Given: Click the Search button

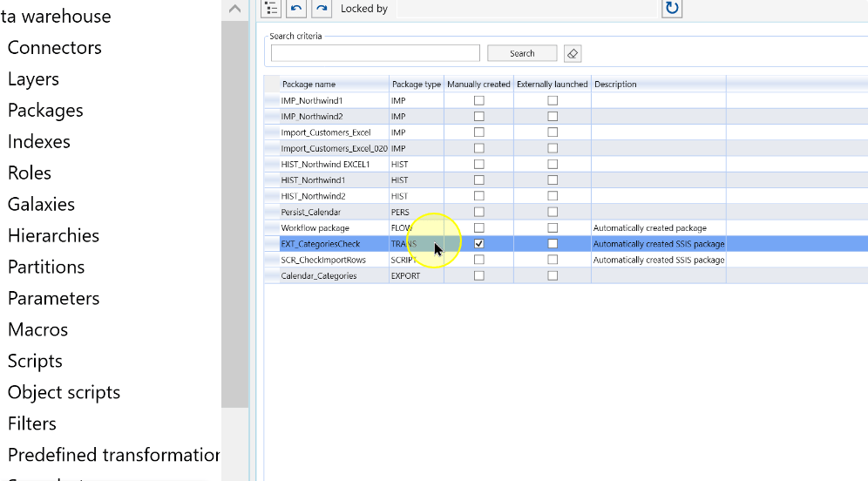Looking at the screenshot, I should [522, 53].
